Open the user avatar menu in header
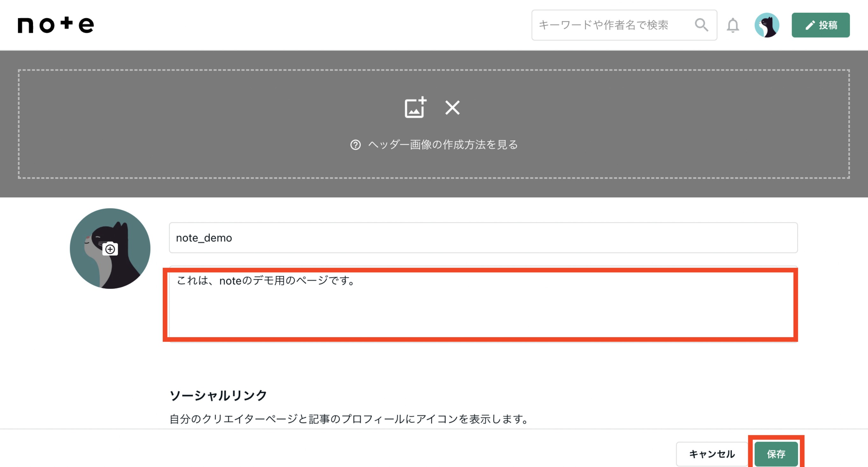 coord(766,25)
